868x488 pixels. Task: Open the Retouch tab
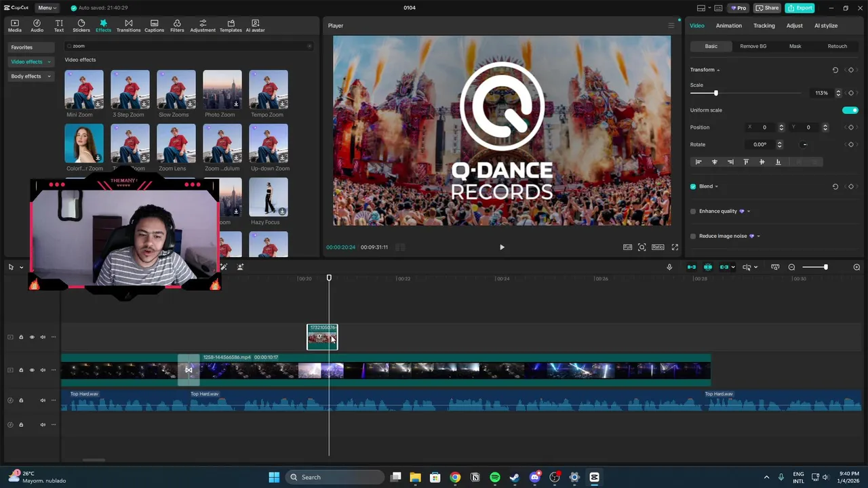(x=837, y=46)
